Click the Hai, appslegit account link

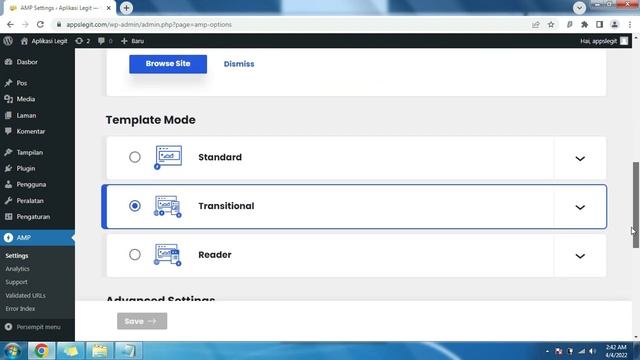[604, 41]
